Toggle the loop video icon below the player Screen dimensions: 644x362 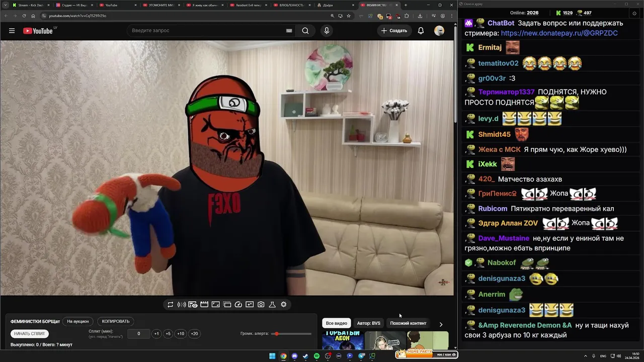tap(171, 304)
